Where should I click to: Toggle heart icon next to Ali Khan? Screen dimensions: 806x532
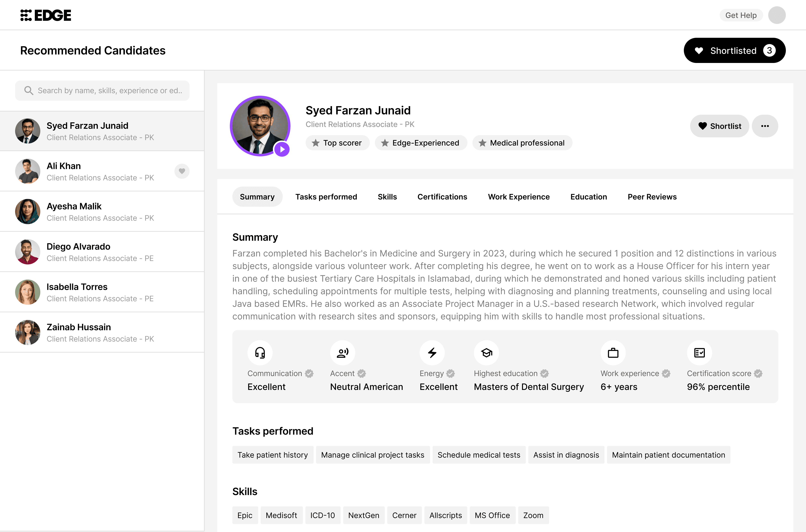click(x=182, y=171)
